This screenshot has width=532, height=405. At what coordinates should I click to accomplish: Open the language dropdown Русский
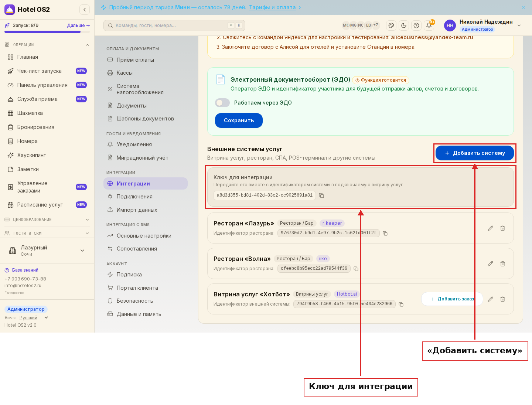coord(34,318)
